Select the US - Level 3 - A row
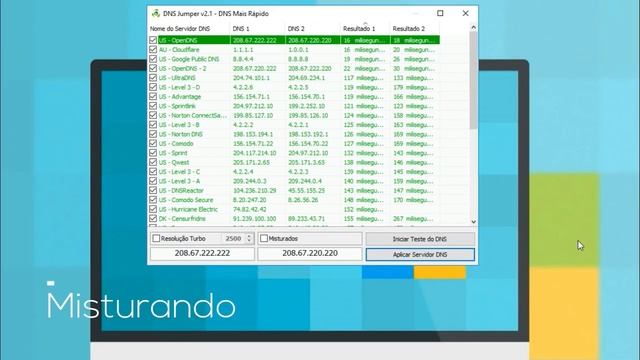This screenshot has width=640, height=360. (294, 181)
